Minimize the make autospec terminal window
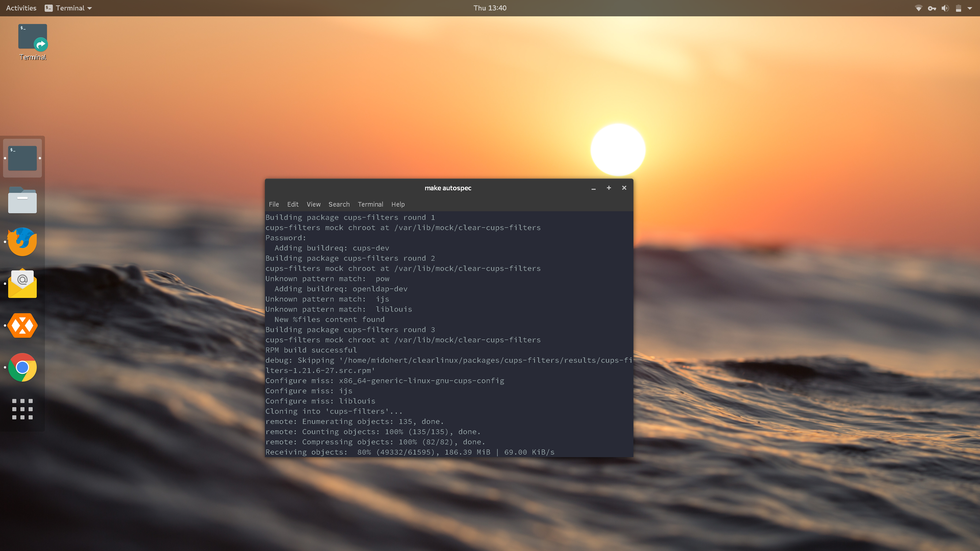 coord(593,188)
